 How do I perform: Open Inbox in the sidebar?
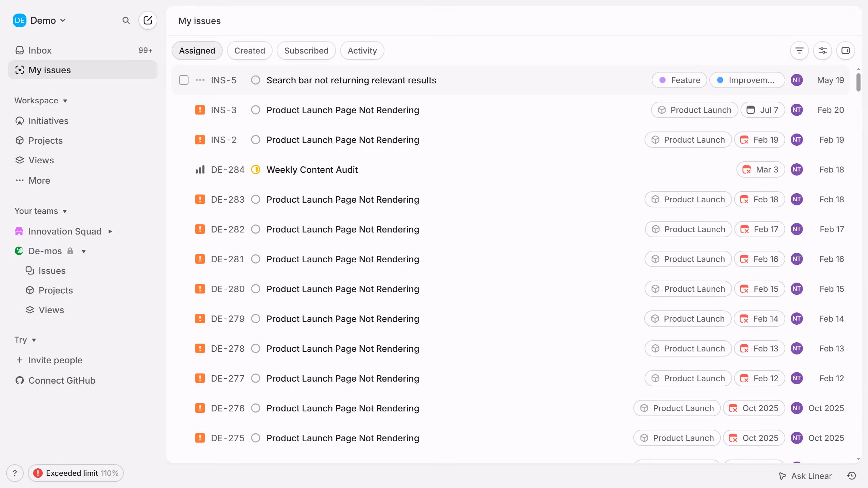coord(83,50)
